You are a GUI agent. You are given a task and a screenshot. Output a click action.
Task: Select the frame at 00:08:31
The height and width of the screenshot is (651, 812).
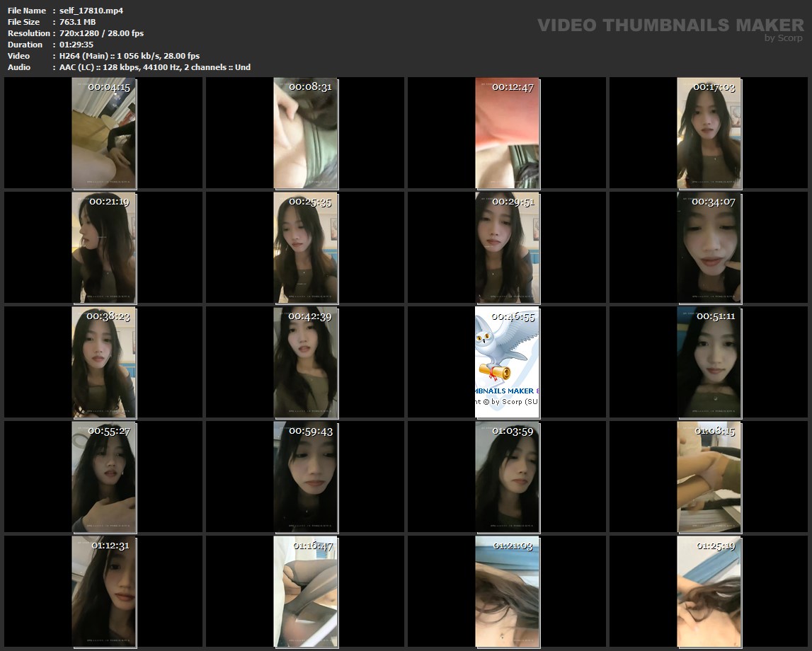click(306, 134)
